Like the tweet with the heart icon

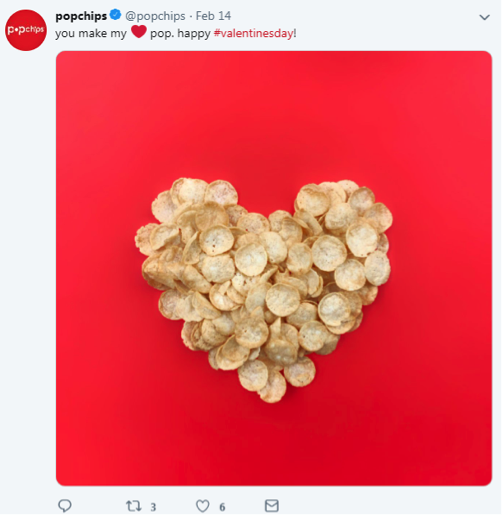pyautogui.click(x=202, y=506)
